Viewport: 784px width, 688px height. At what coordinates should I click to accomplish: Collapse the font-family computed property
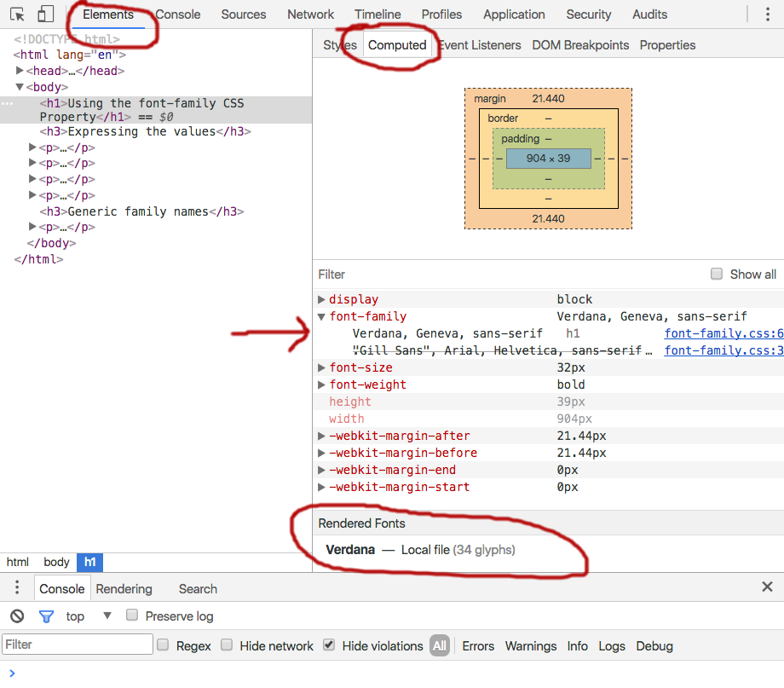coord(321,316)
